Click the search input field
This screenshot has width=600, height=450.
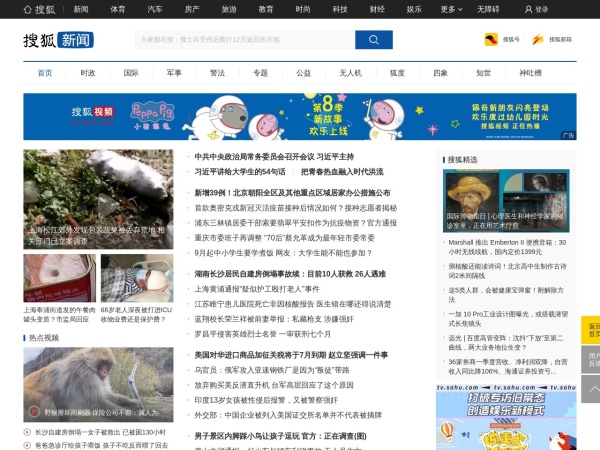tap(244, 40)
